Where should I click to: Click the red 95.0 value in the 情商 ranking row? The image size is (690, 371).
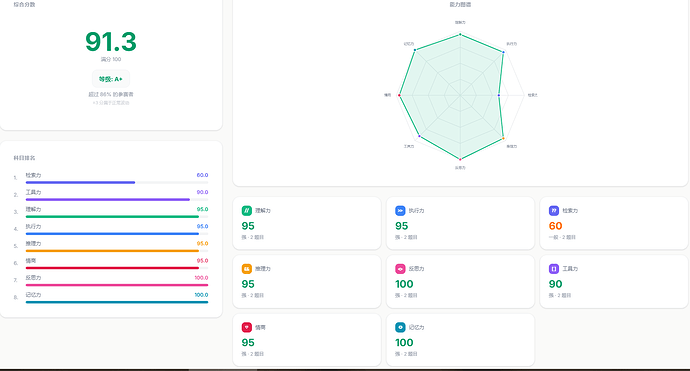click(202, 261)
